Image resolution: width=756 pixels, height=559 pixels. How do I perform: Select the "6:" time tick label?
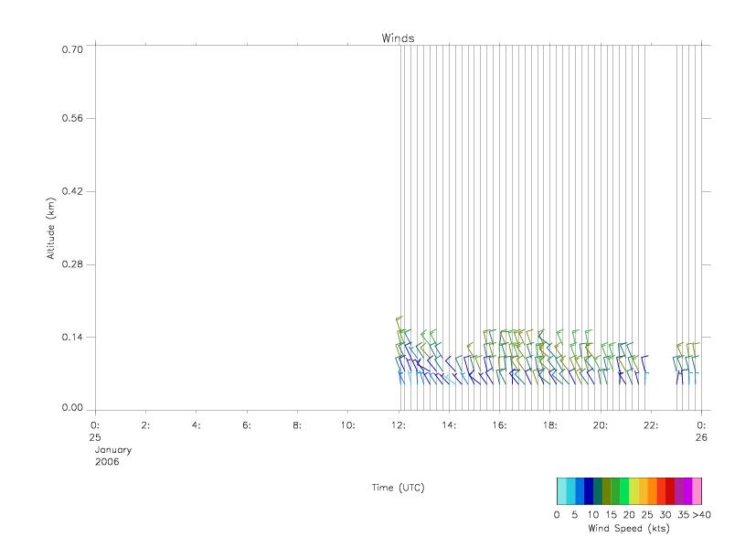click(x=247, y=425)
